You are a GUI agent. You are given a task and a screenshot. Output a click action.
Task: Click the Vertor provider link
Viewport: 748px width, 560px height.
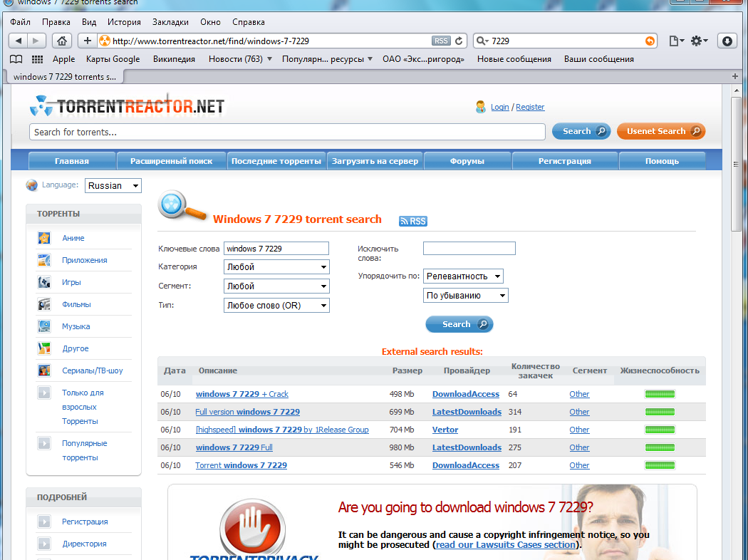pos(445,430)
